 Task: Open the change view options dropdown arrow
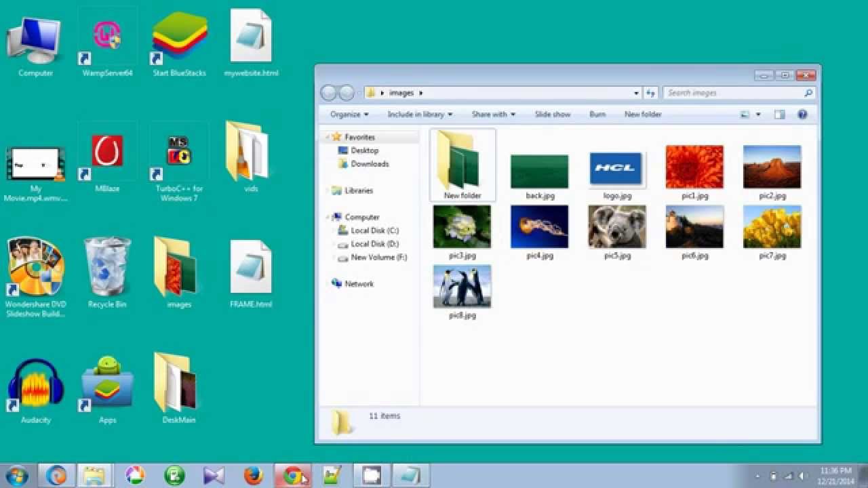coord(758,115)
